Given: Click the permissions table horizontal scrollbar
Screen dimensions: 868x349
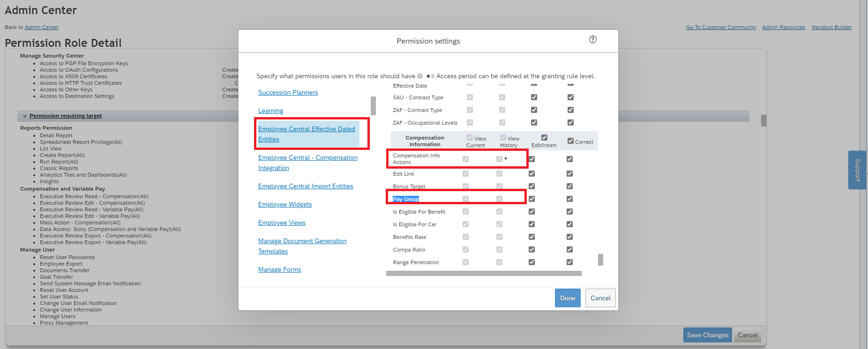Looking at the screenshot, I should [484, 273].
